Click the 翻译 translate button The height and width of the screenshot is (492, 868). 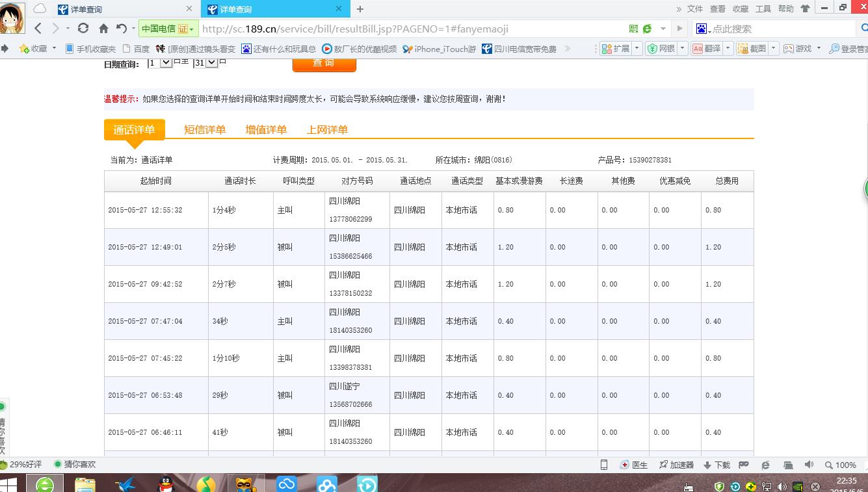coord(707,49)
